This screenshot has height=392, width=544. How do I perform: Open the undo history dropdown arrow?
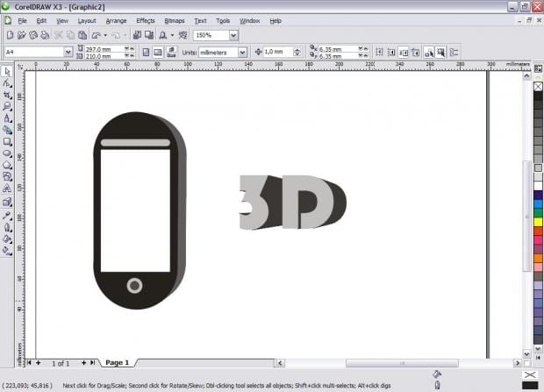click(x=105, y=35)
